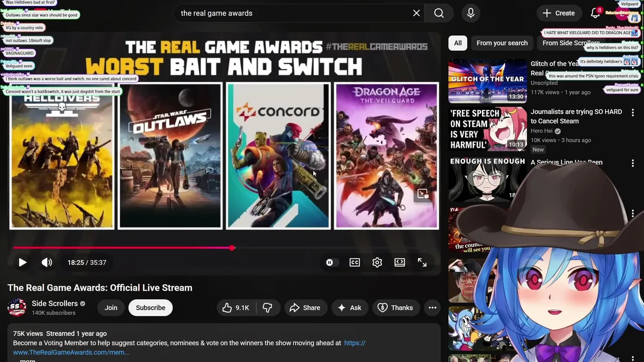The height and width of the screenshot is (362, 644).
Task: Open Glitch of the Year thumbnail
Action: click(488, 81)
